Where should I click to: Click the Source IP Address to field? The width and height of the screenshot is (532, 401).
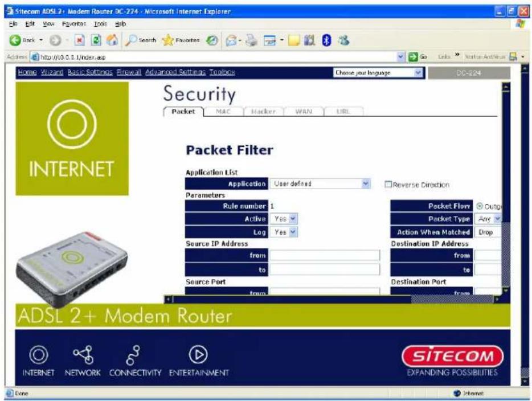pyautogui.click(x=325, y=269)
